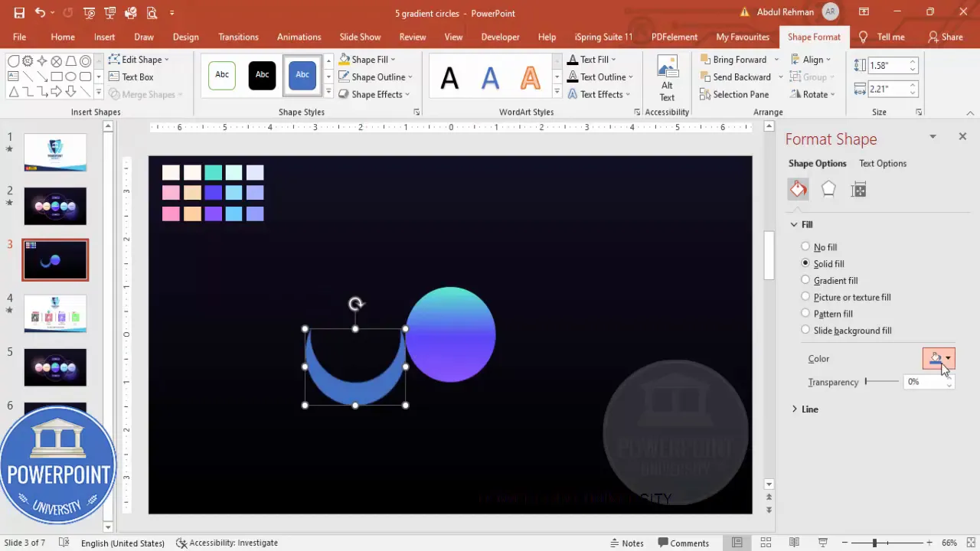Open the Text Outline dropdown

tap(600, 77)
